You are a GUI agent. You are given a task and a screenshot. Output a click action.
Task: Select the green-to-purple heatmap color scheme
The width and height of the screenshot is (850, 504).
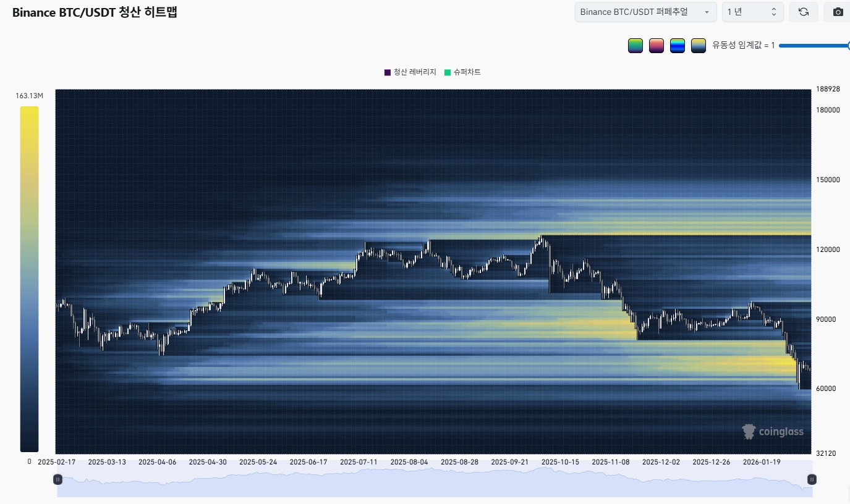coord(635,46)
